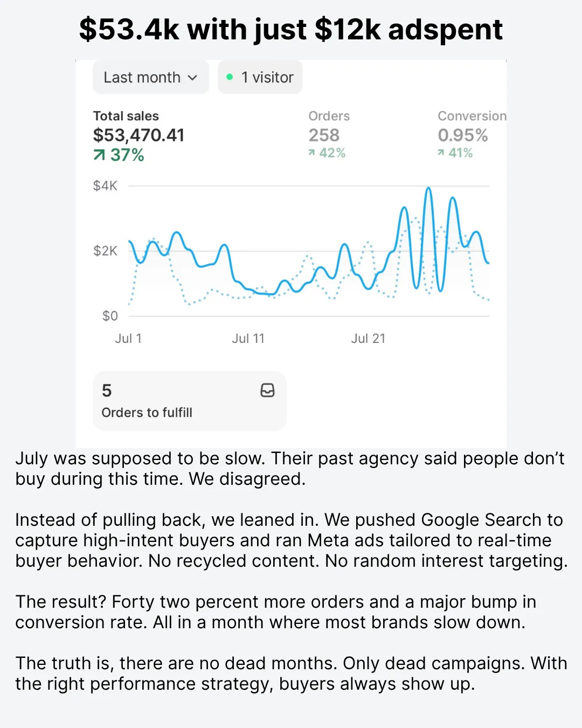The image size is (582, 728).
Task: Click the 258 orders count
Action: point(324,135)
